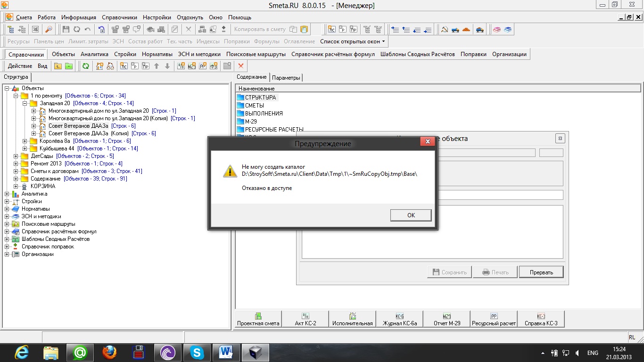Viewport: 644px width, 362px height.
Task: Click OK in the warning dialog
Action: [411, 215]
